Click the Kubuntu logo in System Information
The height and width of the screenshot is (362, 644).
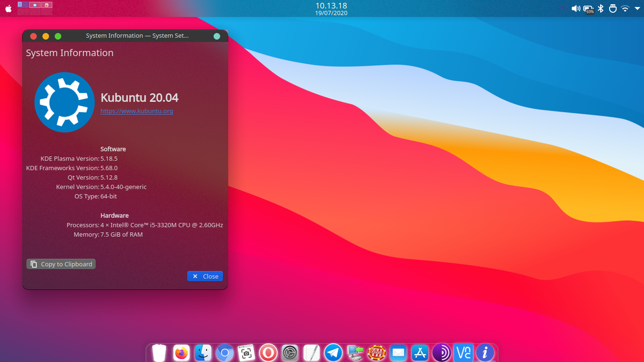(64, 102)
